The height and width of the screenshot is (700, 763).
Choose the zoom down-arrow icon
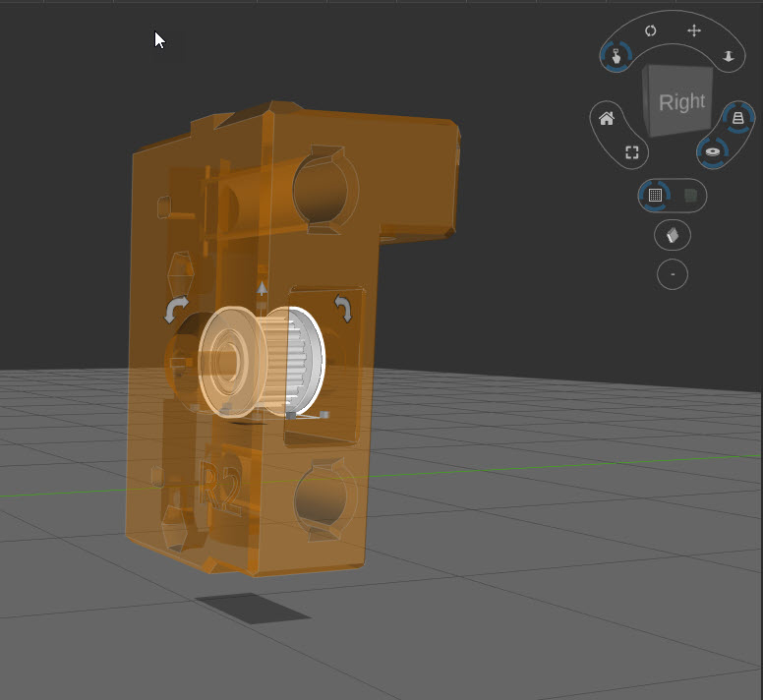click(729, 56)
